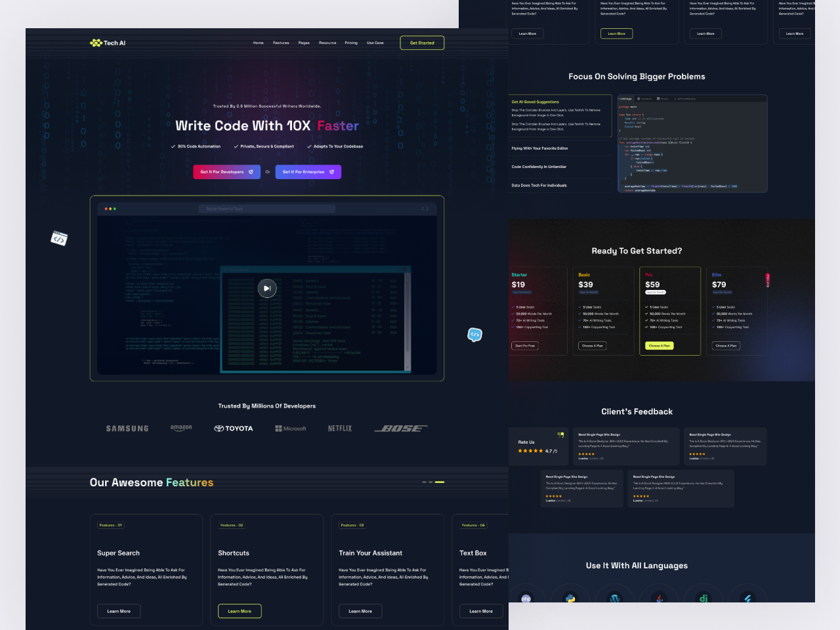Expand Data Does Tech For Individuals
This screenshot has width=840, height=630.
[560, 185]
